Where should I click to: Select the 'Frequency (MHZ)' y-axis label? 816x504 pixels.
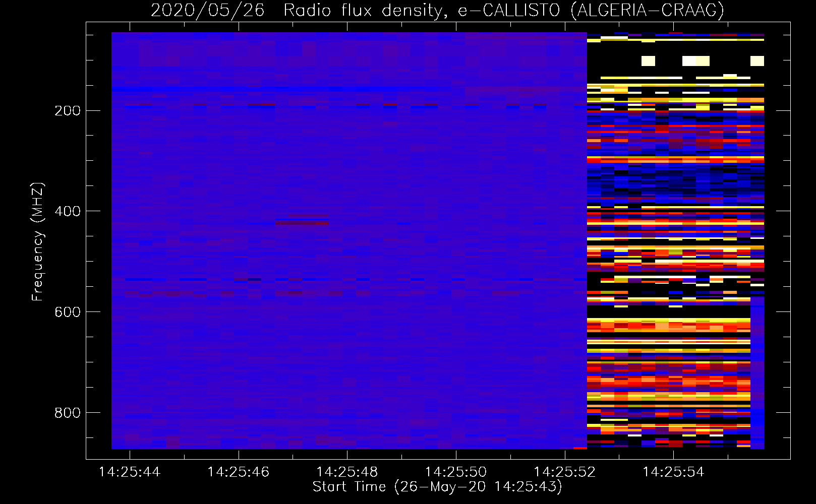click(x=38, y=242)
